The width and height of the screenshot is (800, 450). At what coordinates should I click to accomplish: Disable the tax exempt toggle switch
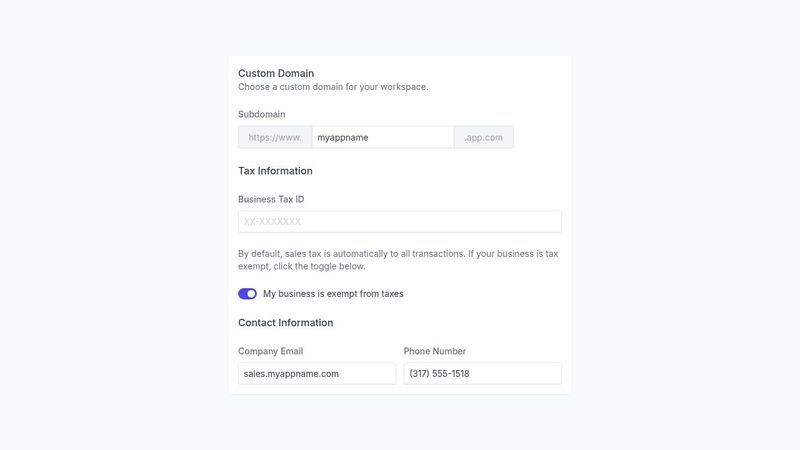247,294
